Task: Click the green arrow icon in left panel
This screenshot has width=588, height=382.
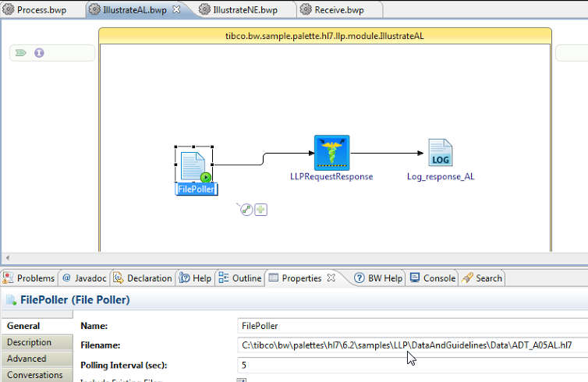Action: pos(20,53)
